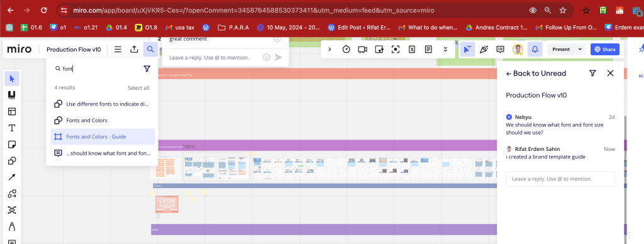Open the P.A.R.A bookmarks folder

(x=233, y=28)
